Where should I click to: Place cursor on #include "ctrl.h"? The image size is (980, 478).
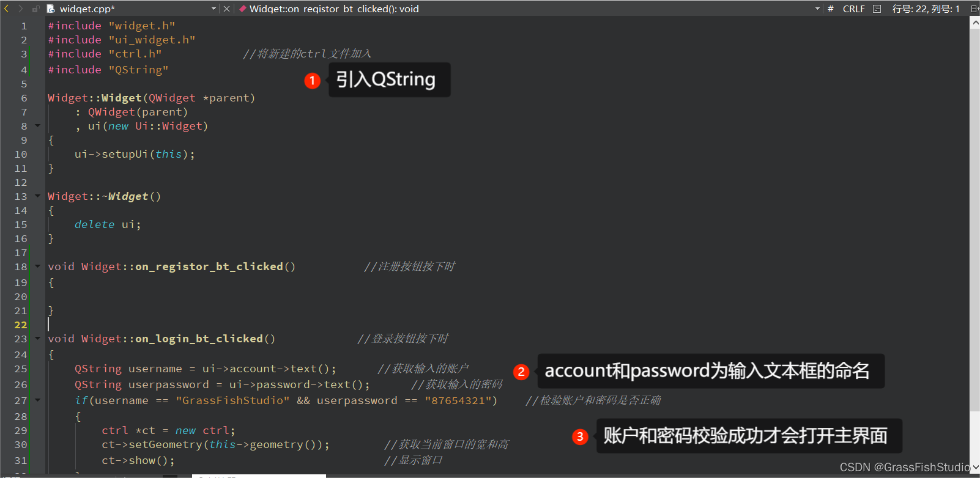(105, 54)
